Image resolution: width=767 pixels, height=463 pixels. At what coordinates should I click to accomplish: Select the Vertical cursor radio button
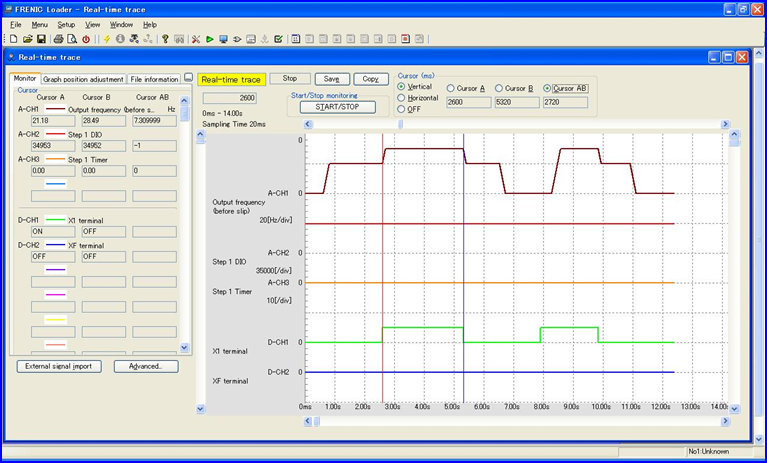click(402, 87)
